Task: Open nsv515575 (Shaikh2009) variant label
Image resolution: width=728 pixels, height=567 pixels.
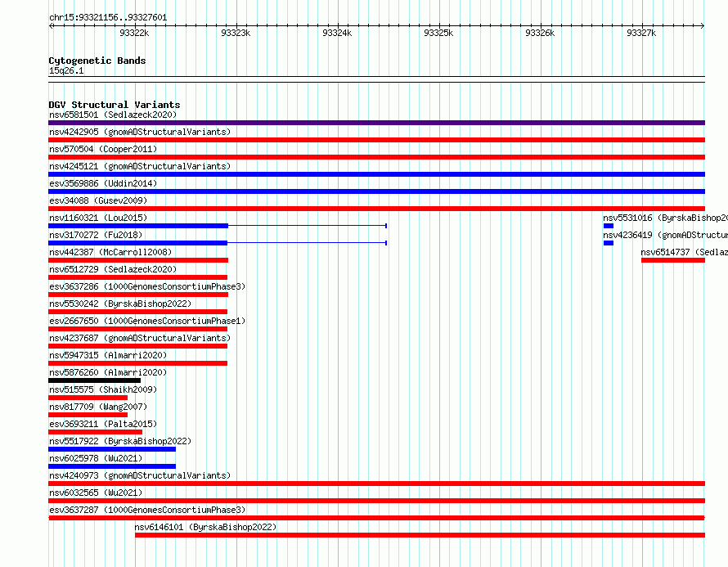Action: click(103, 389)
